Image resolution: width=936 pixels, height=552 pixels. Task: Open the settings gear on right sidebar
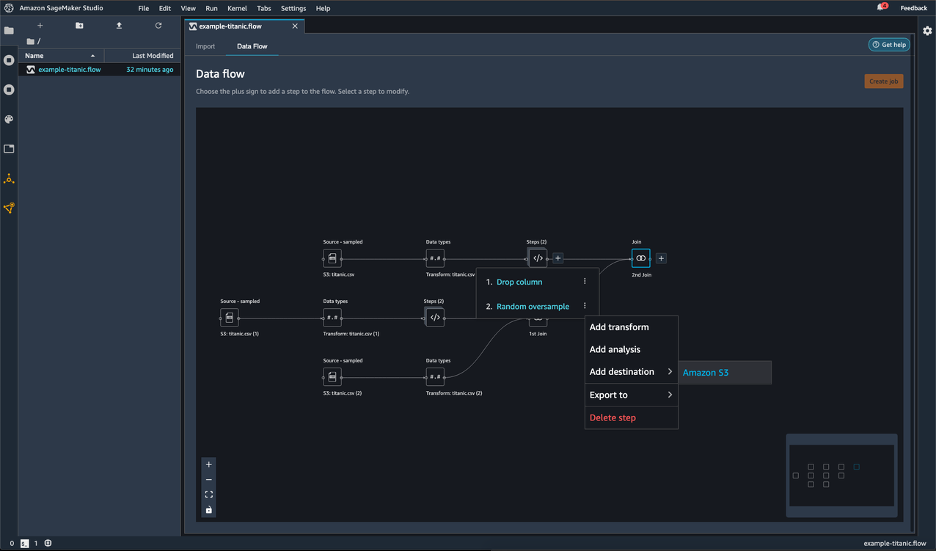[x=927, y=31]
